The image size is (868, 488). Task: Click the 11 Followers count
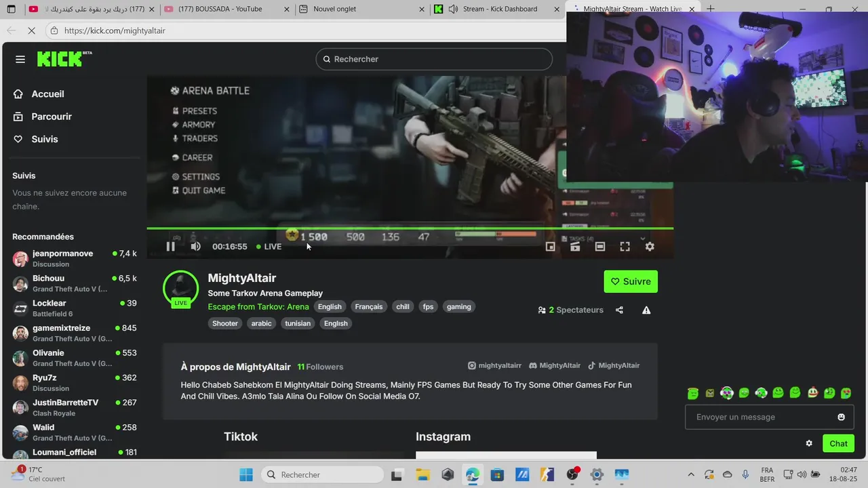(x=320, y=367)
